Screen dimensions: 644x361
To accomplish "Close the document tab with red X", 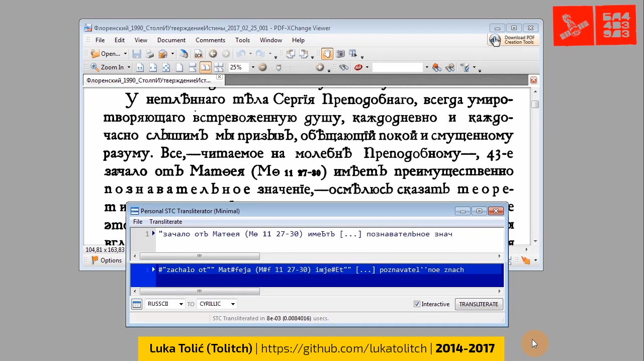I will (x=534, y=80).
